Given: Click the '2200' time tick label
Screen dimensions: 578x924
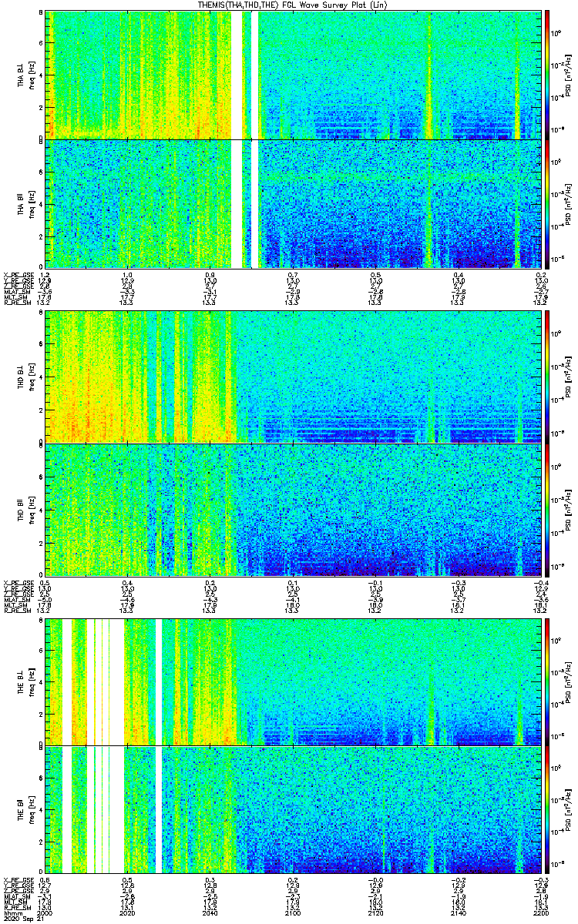Looking at the screenshot, I should [539, 912].
